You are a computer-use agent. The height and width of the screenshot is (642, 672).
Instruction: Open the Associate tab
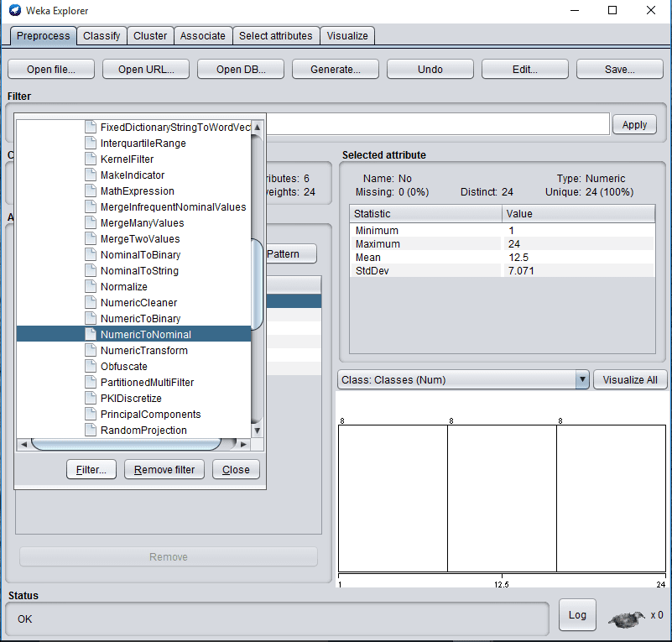[203, 35]
